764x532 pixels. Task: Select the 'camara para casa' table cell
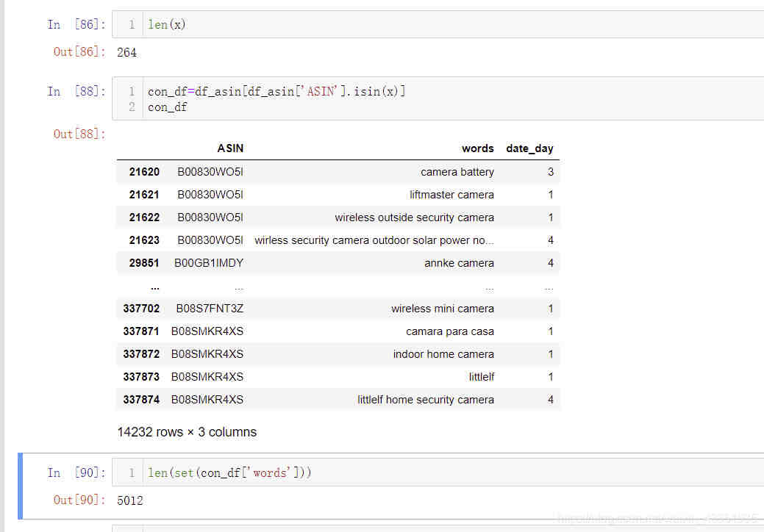449,331
